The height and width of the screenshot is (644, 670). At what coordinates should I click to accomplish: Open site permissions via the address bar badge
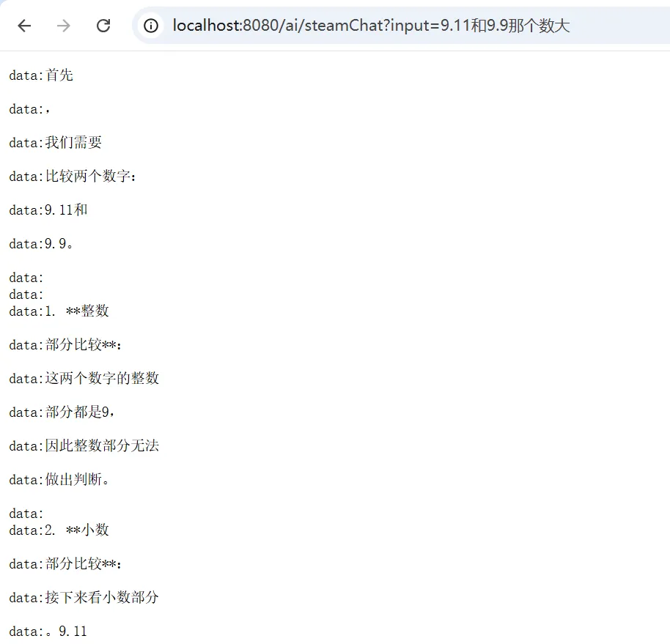(150, 25)
